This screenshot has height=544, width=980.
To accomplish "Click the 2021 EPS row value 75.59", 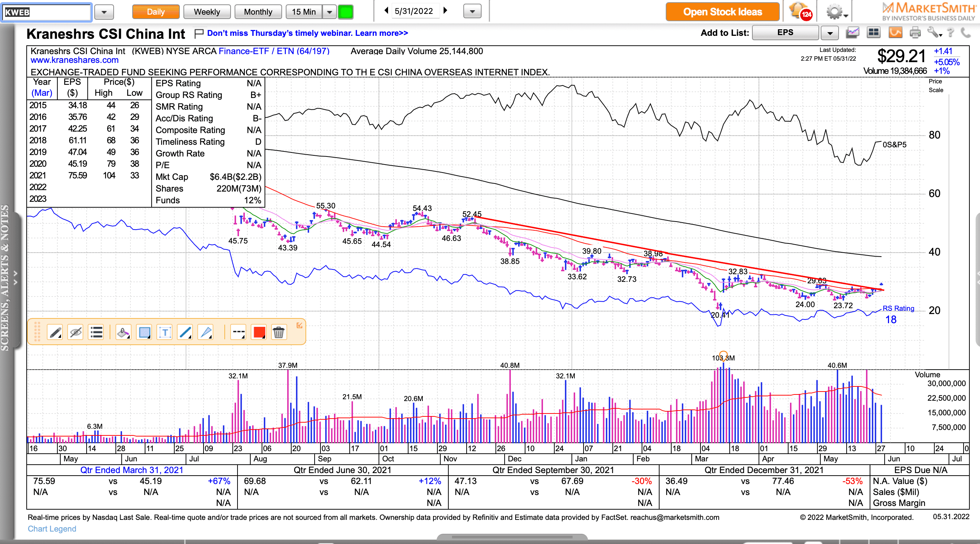I will coord(77,175).
